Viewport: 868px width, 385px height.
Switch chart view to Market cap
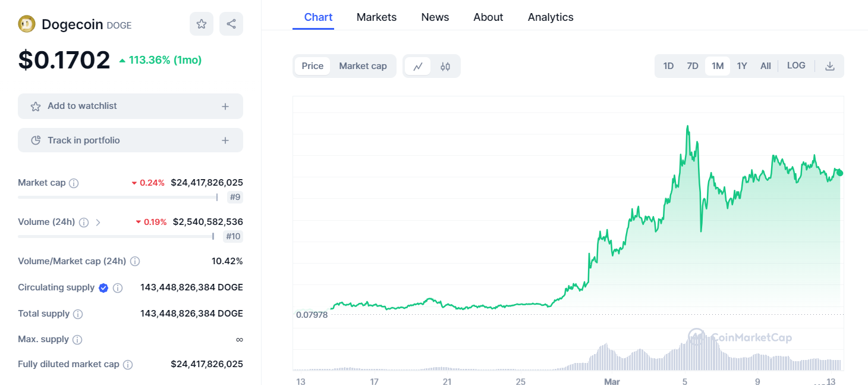[x=363, y=66]
